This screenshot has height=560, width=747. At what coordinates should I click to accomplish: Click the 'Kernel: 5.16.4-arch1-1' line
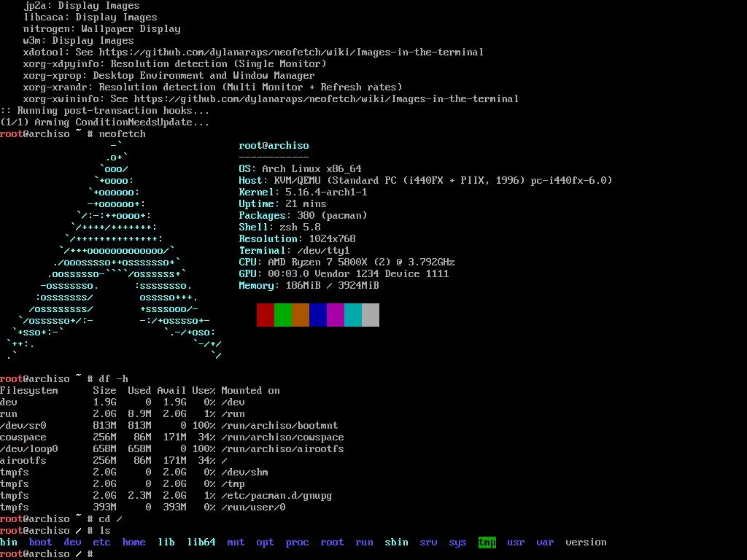pyautogui.click(x=303, y=192)
